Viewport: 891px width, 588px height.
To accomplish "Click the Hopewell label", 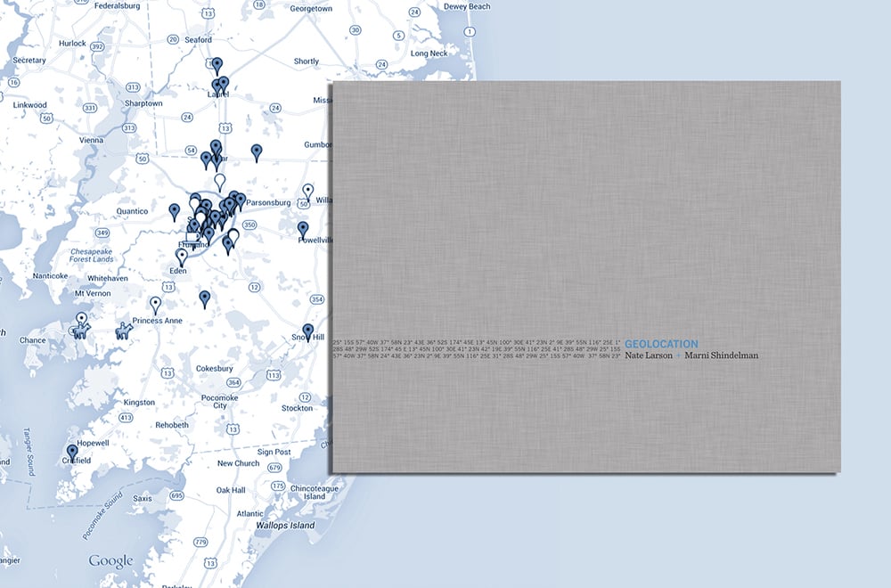I will tap(93, 443).
